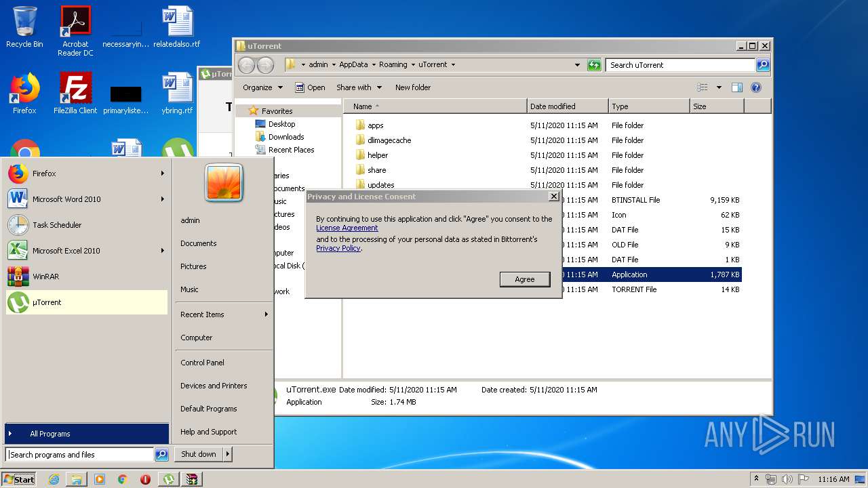Open Devices and Printers

point(214,386)
